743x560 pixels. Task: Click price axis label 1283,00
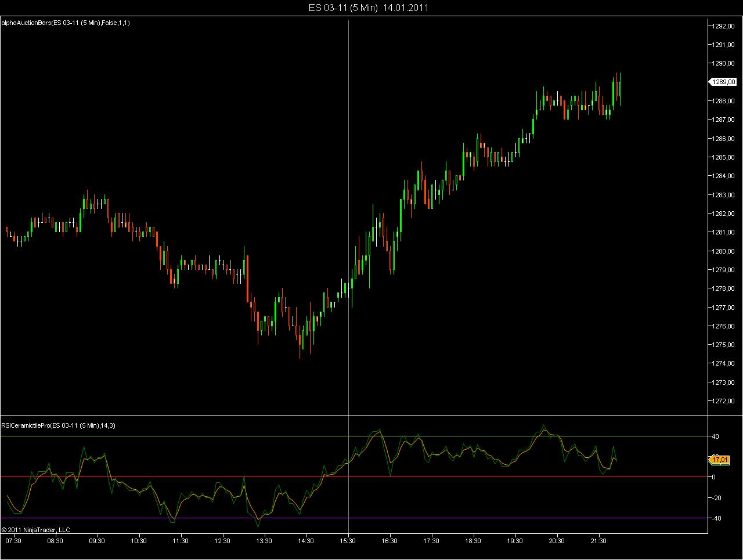pos(724,196)
